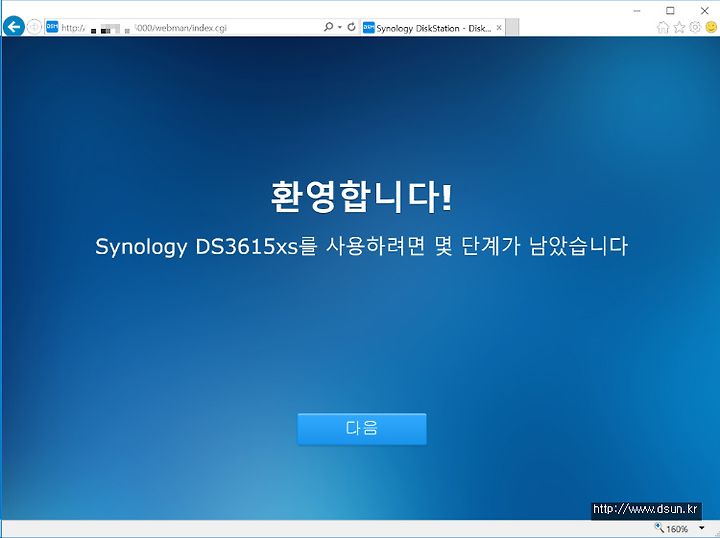
Task: Select the Synology DiskStation browser tab
Action: pyautogui.click(x=433, y=28)
